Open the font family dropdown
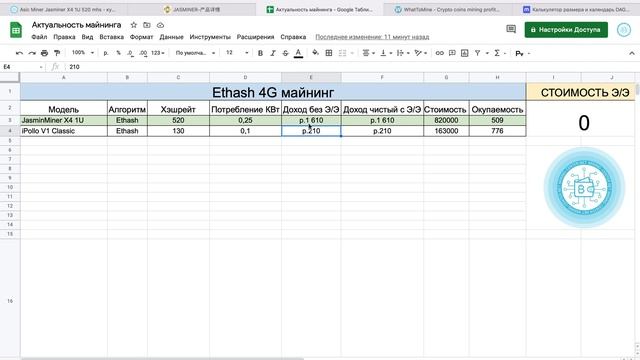640x360 pixels. click(x=195, y=53)
